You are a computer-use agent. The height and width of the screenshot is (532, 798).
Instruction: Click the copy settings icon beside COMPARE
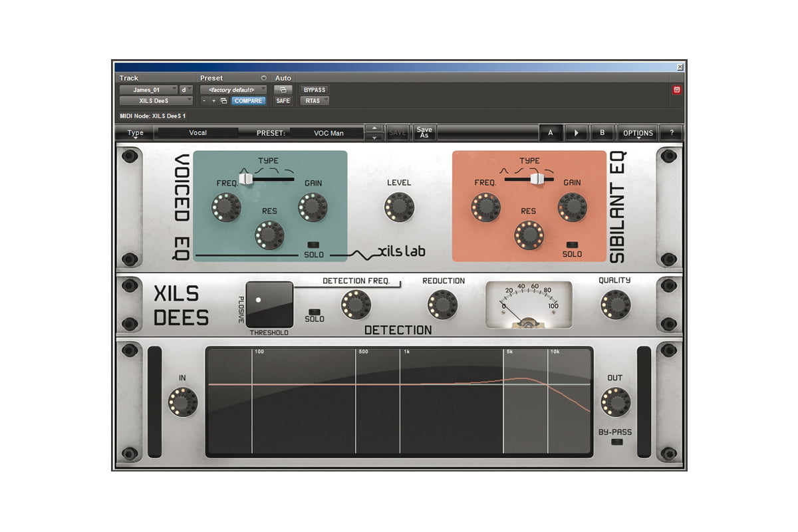223,101
